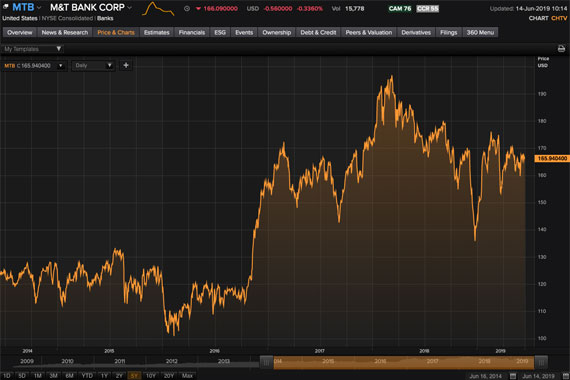This screenshot has height=380, width=570.
Task: Set range to 6M
Action: pyautogui.click(x=69, y=376)
